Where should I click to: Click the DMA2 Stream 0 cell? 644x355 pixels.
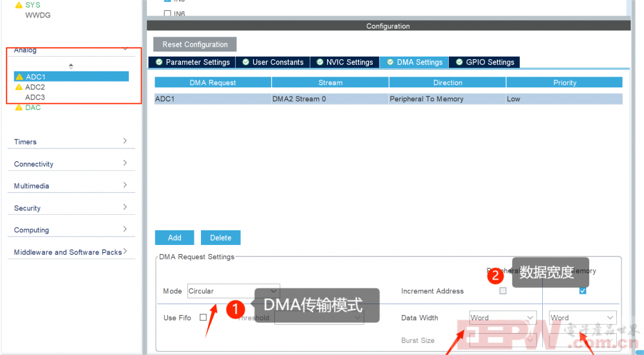(x=330, y=99)
